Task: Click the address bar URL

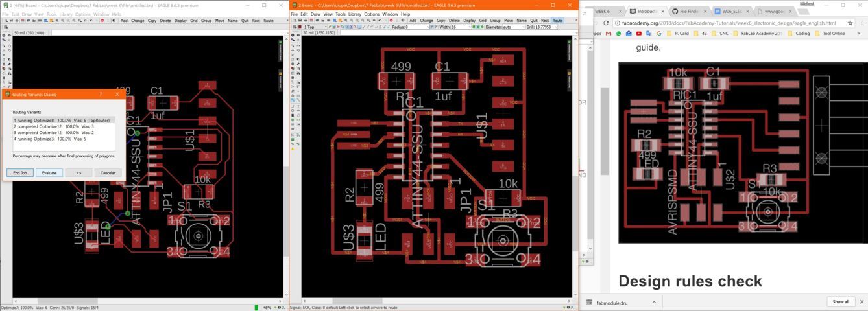Action: coord(729,23)
